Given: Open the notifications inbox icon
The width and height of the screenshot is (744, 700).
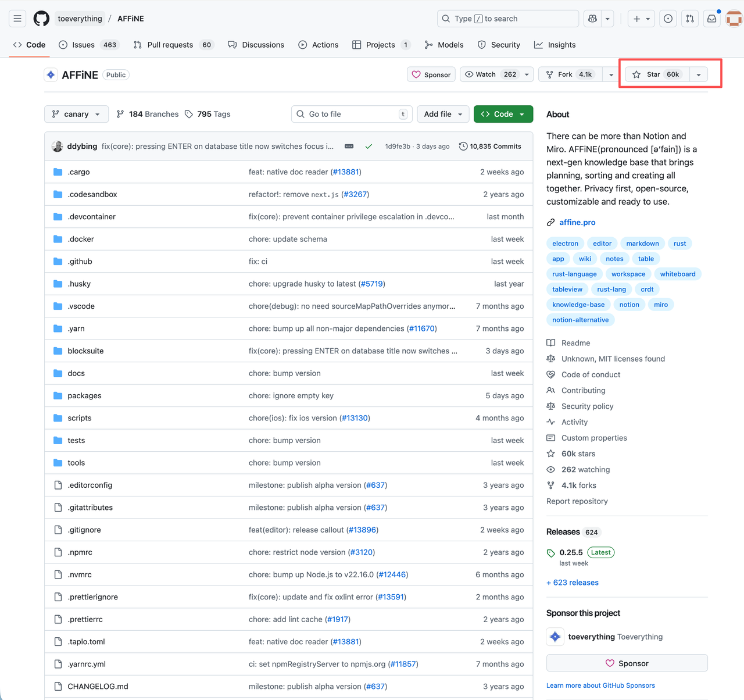Looking at the screenshot, I should pyautogui.click(x=711, y=19).
